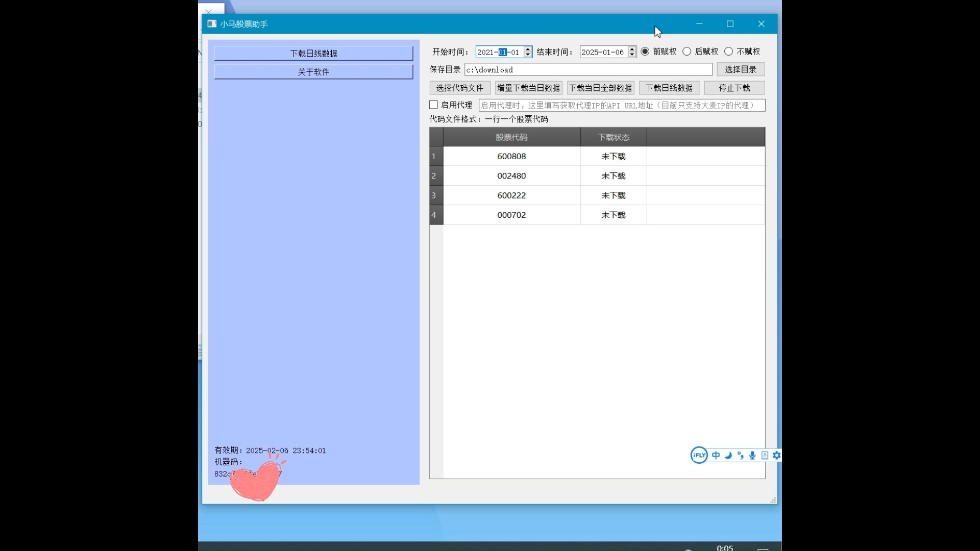The image size is (980, 551).
Task: Open 关于软件 in left sidebar
Action: pyautogui.click(x=313, y=72)
